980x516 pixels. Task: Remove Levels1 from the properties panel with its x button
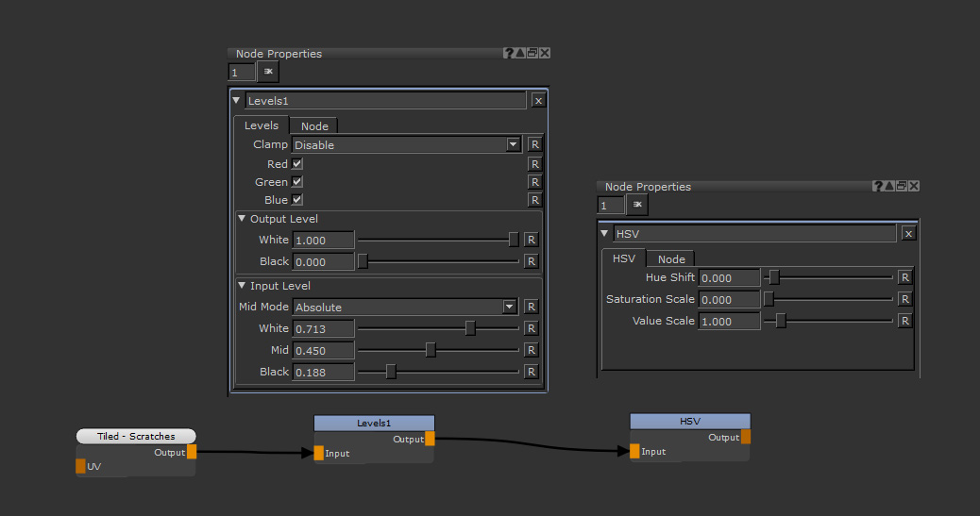(538, 101)
